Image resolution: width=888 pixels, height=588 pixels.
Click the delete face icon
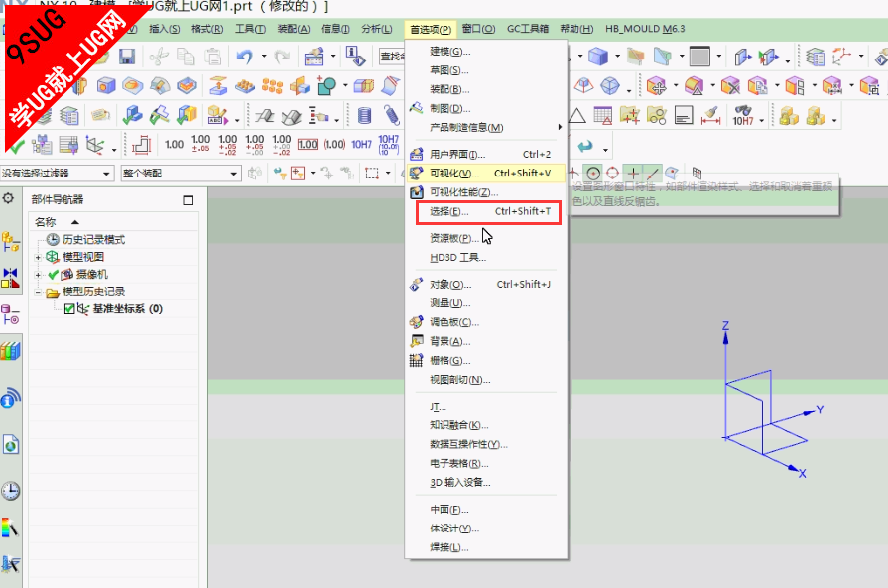coord(731,86)
